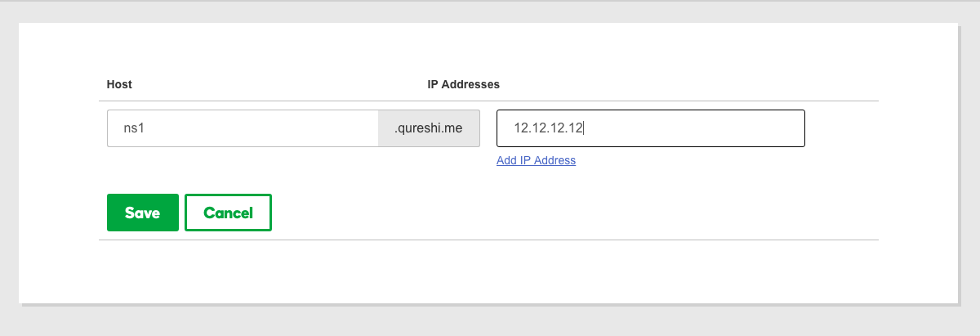Focus the Host input field
The height and width of the screenshot is (336, 980).
tap(242, 128)
